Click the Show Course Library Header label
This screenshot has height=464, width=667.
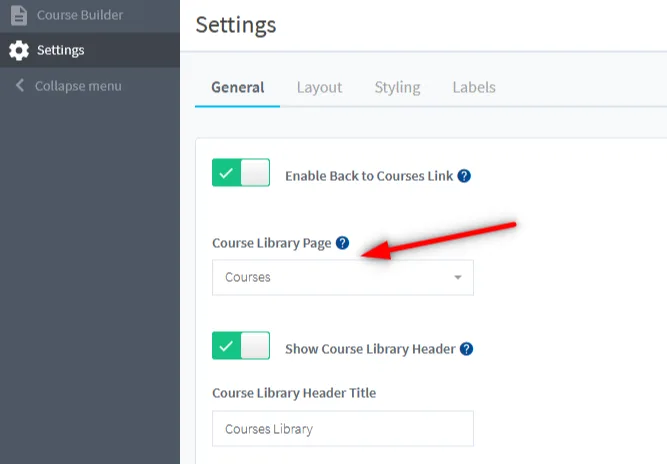370,349
